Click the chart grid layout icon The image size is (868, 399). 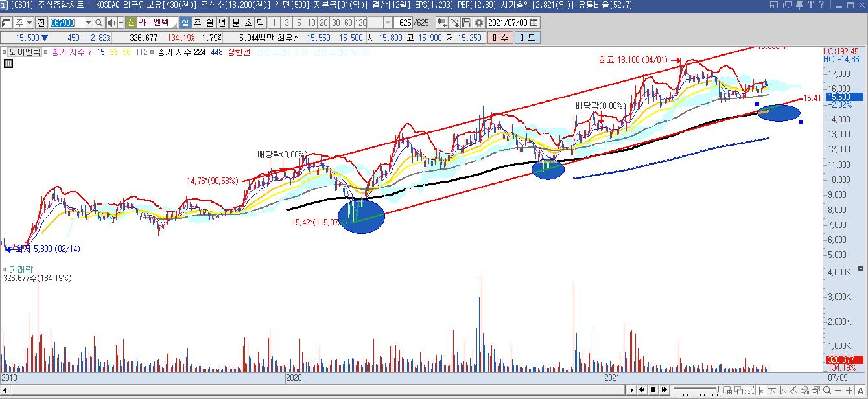click(728, 390)
